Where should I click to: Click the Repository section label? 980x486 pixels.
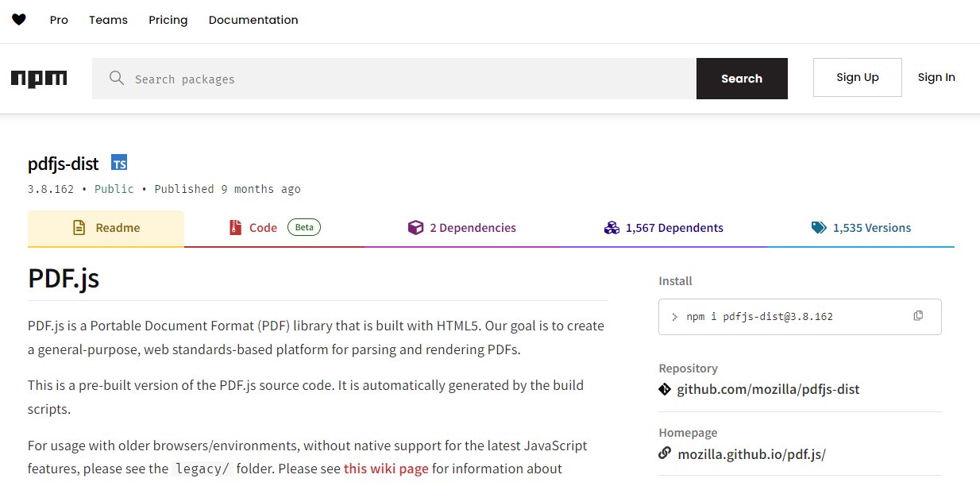[688, 368]
